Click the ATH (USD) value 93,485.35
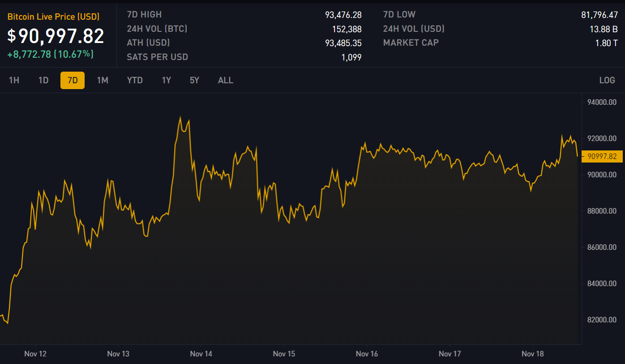Viewport: 625px width, 364px height. pos(343,43)
